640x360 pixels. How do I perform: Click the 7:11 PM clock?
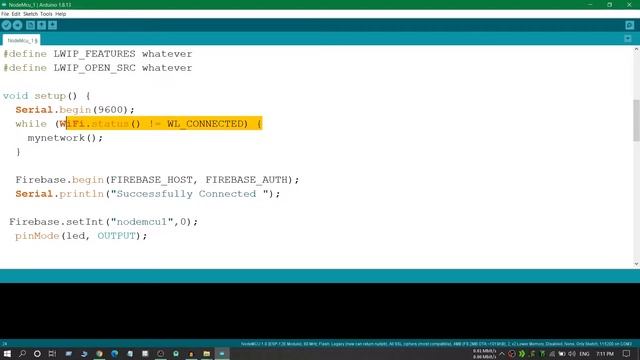coord(605,354)
